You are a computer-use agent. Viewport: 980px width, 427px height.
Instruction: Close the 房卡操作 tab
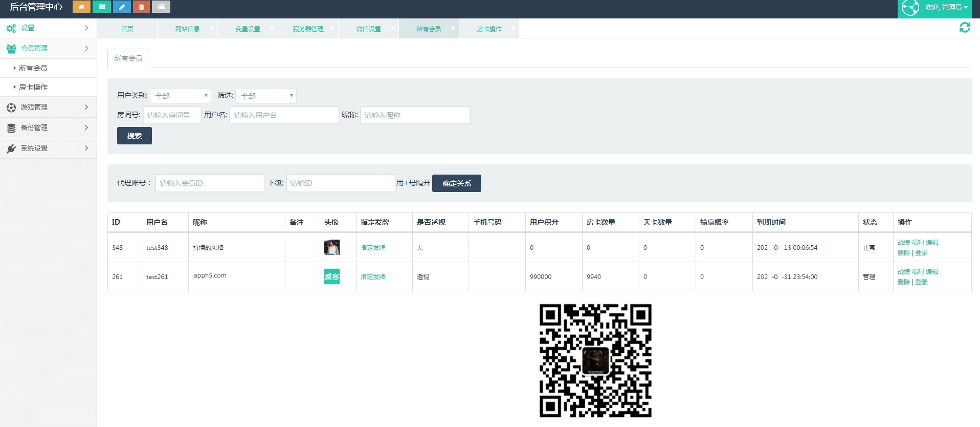coord(514,28)
